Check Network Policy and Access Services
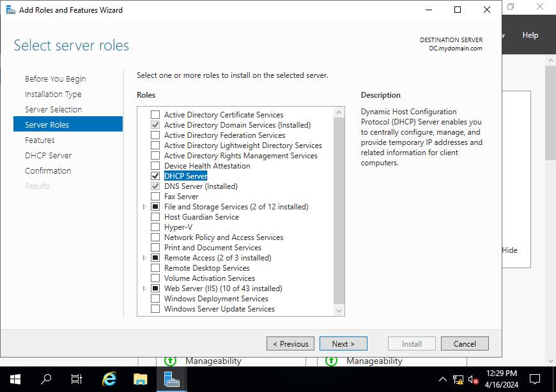Image resolution: width=556 pixels, height=392 pixels. tap(155, 237)
